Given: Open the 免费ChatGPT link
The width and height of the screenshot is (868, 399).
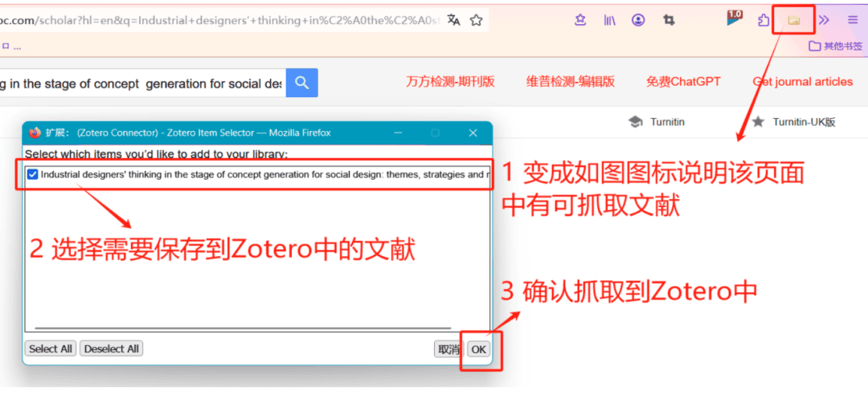Looking at the screenshot, I should coord(683,82).
